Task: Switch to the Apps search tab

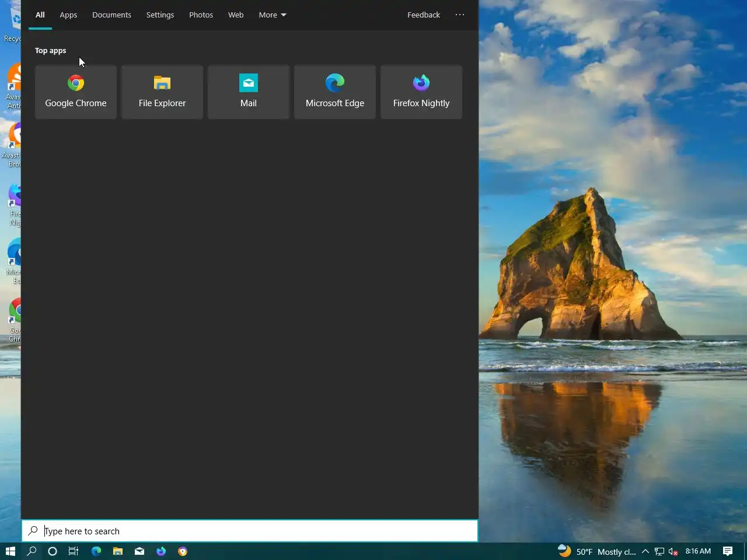Action: pyautogui.click(x=68, y=15)
